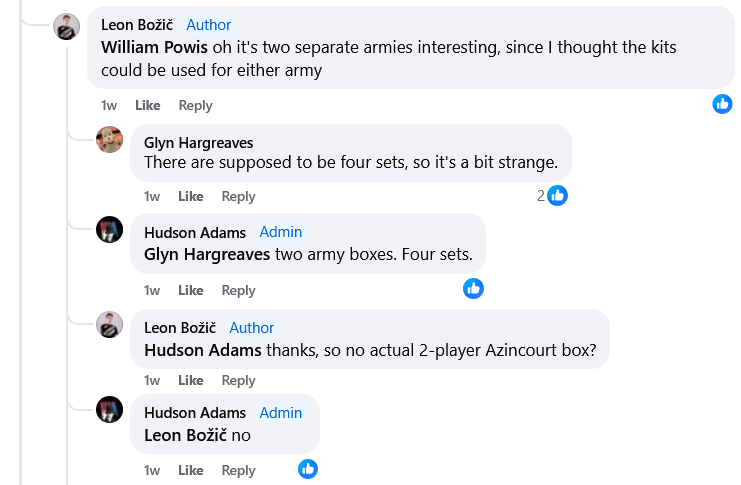Open Glyn Hargreaves' name link in comment header
741x485 pixels.
tap(198, 142)
